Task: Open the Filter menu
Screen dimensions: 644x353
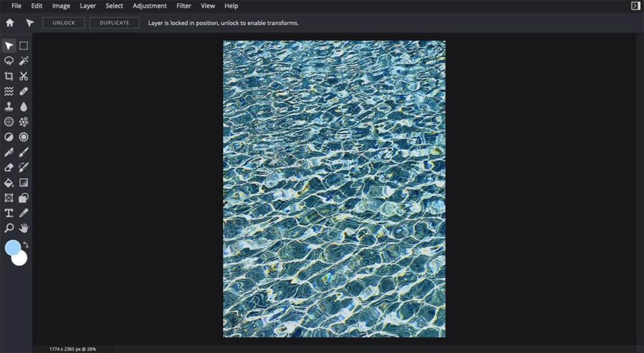Action: tap(184, 6)
